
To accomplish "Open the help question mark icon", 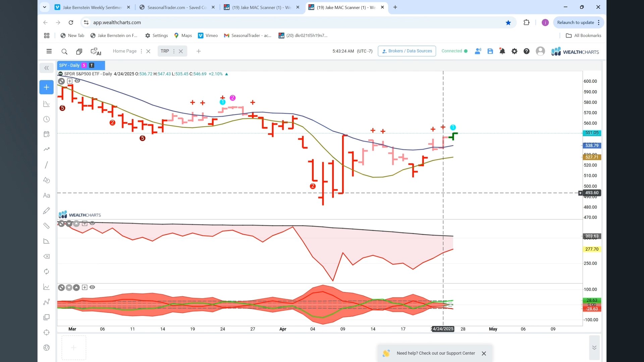I will 527,51.
